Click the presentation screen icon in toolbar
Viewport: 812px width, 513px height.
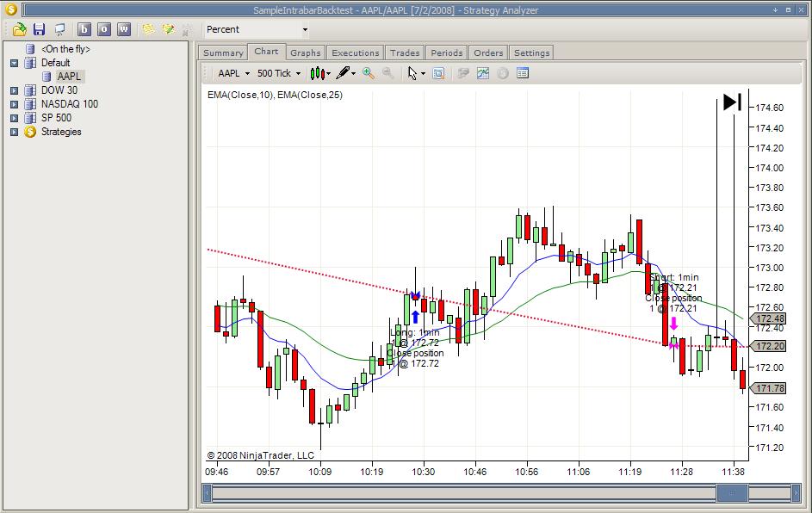59,29
